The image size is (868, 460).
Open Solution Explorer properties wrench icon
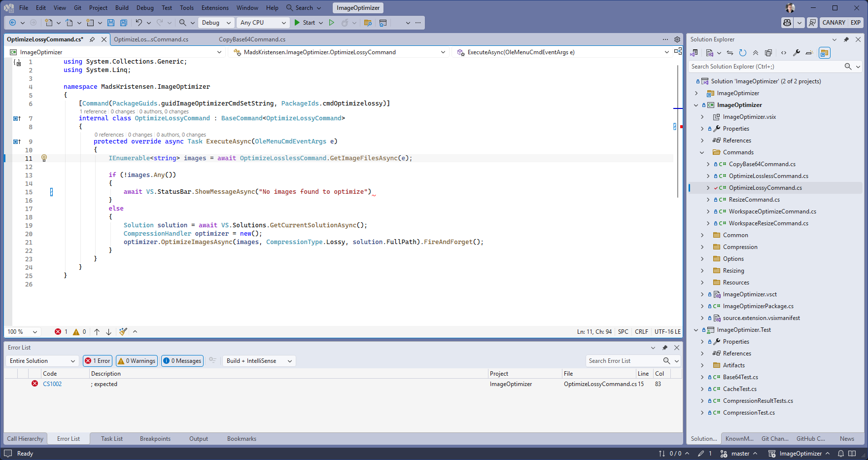click(796, 53)
